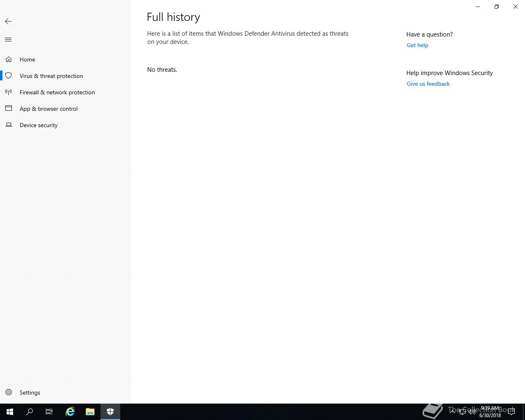This screenshot has height=420, width=525.
Task: Minimize the Windows Security window
Action: (x=478, y=7)
